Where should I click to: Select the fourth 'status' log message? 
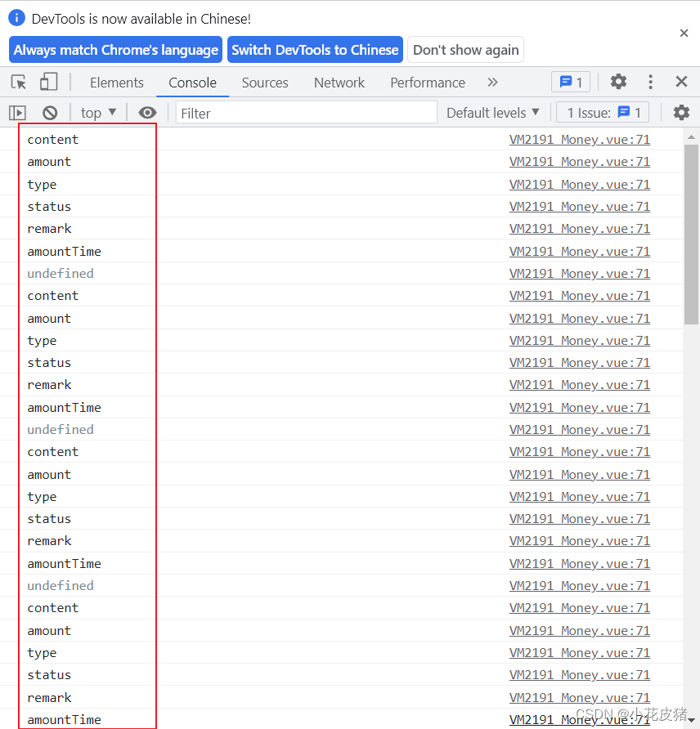49,675
